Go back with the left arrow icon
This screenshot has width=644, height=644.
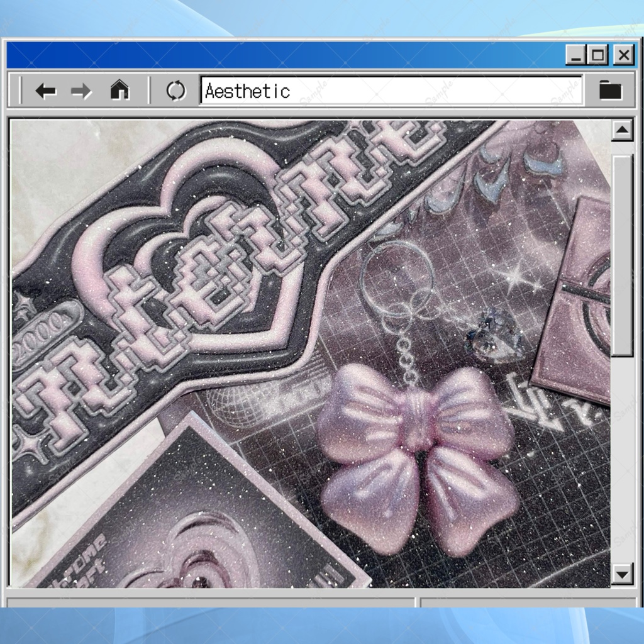click(45, 91)
